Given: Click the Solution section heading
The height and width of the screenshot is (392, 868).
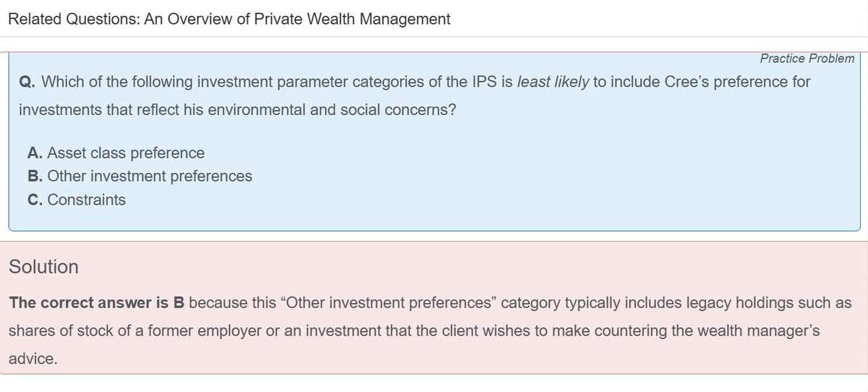Looking at the screenshot, I should [43, 267].
